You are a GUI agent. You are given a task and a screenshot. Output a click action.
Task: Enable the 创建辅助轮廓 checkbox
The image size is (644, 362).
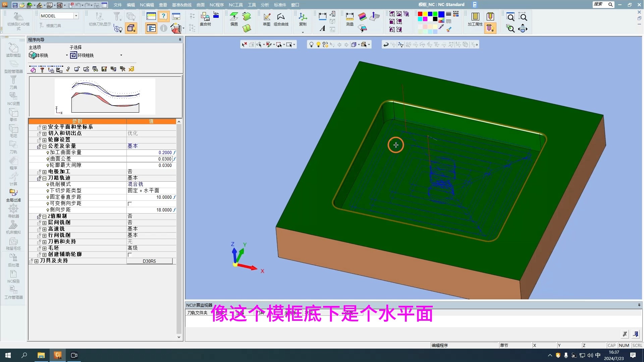[130, 255]
